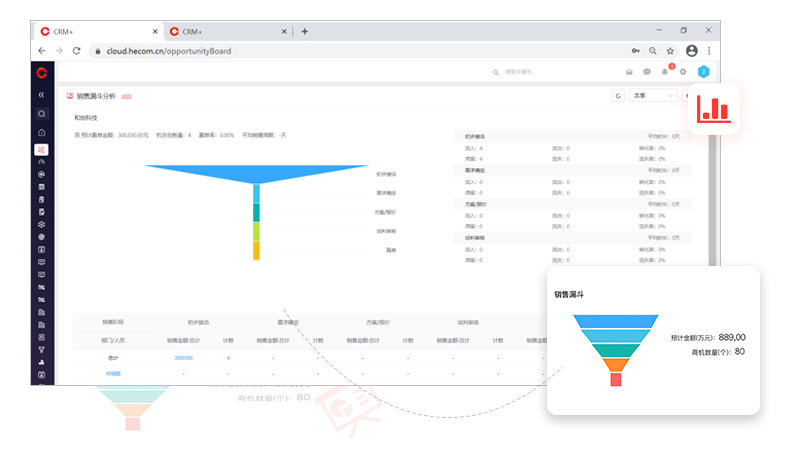
Task: Click the blue hexagon user avatar
Action: click(703, 72)
